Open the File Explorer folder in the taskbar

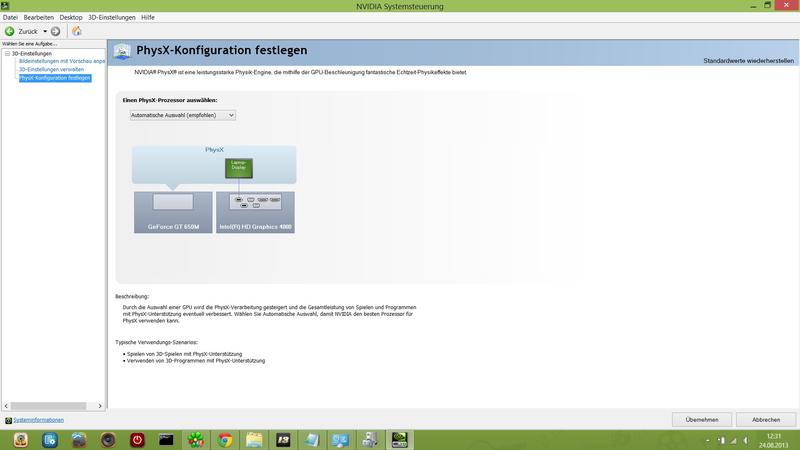[x=254, y=440]
